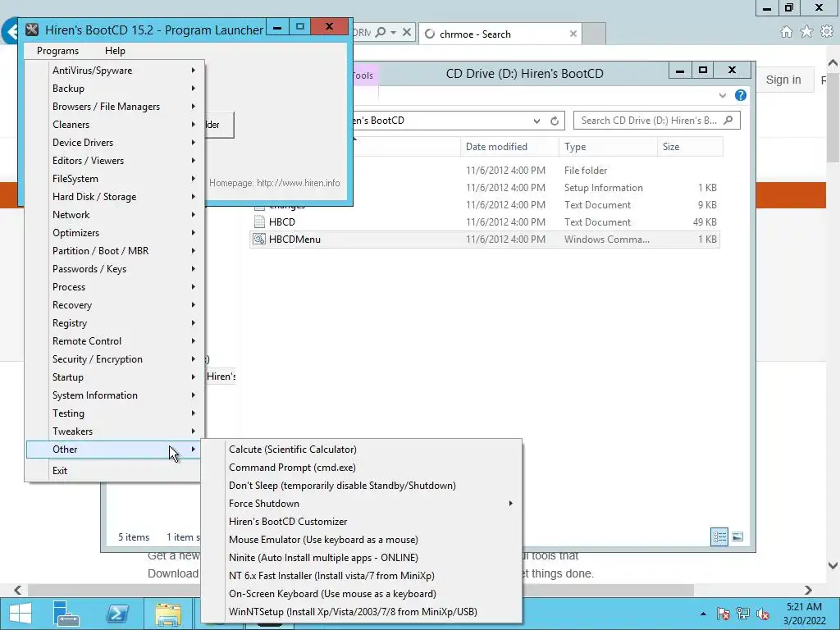Launch PowerShell from the taskbar
This screenshot has height=630, width=840.
pos(117,614)
